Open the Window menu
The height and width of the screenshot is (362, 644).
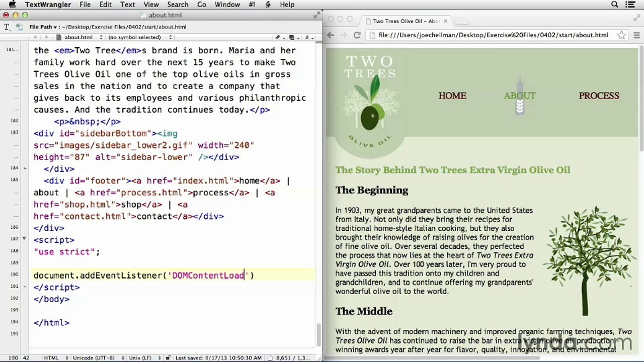227,5
